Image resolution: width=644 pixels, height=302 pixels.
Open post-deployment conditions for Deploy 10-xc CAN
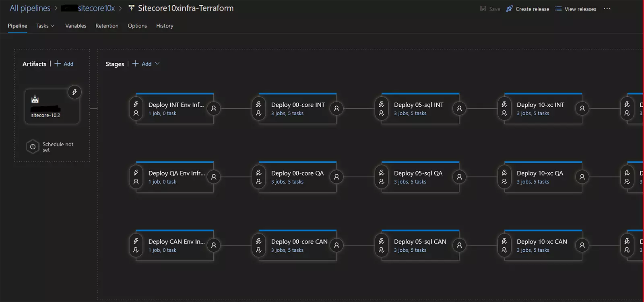click(x=582, y=245)
